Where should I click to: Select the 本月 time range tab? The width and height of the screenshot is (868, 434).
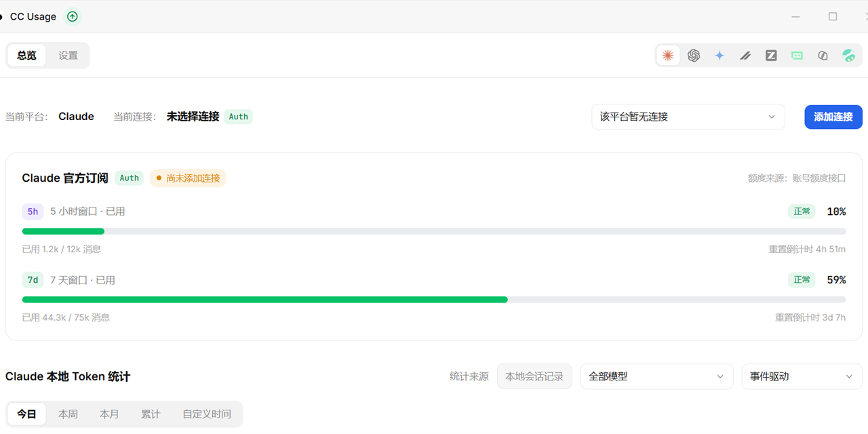pyautogui.click(x=109, y=414)
